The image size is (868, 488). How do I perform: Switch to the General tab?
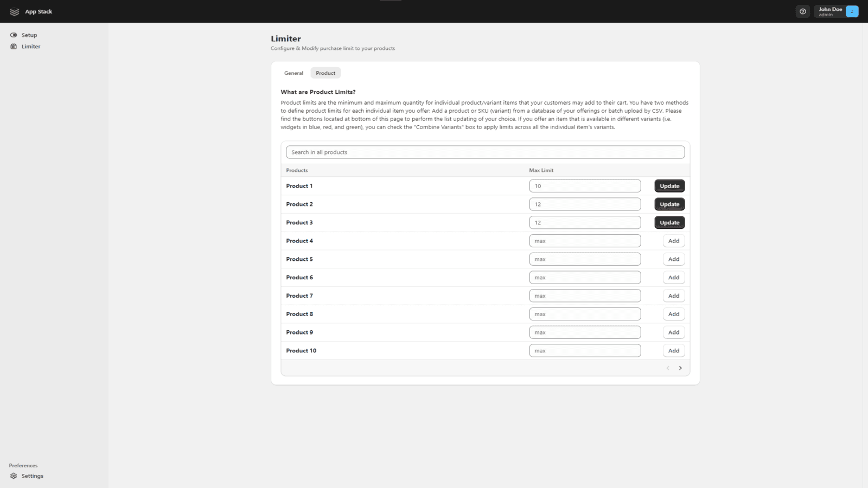pos(293,73)
